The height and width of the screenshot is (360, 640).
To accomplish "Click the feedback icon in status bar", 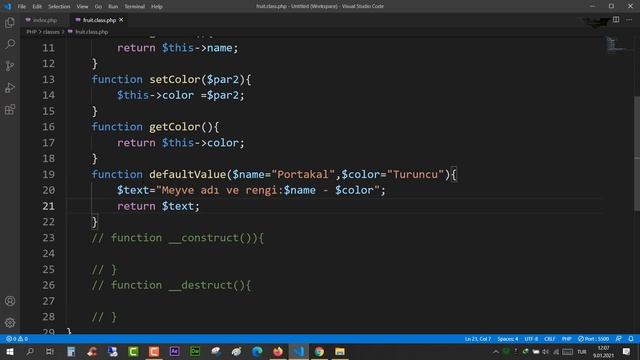I will [x=618, y=339].
